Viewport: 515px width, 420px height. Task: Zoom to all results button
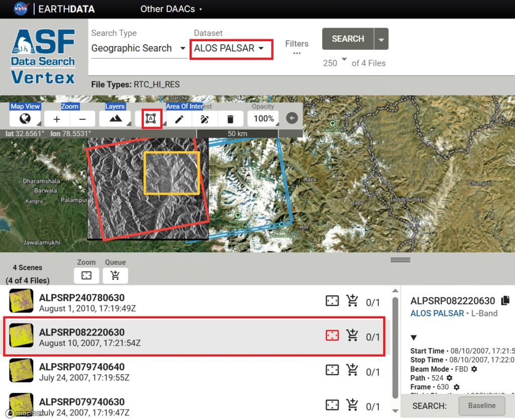coord(87,275)
